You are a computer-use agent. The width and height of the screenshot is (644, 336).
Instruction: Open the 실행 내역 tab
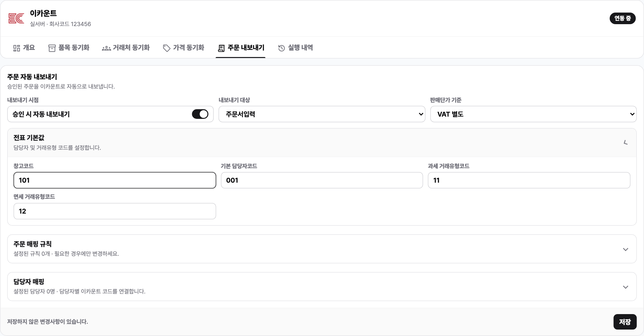click(x=296, y=48)
